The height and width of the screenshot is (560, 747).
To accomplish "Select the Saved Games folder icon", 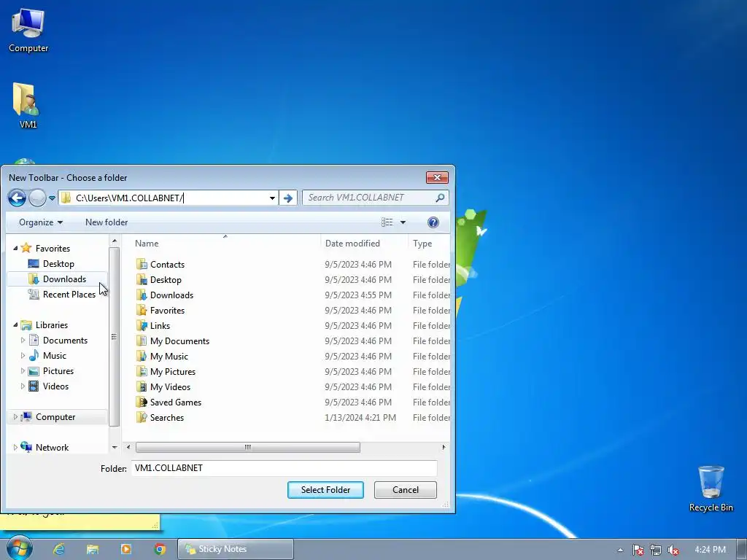I will click(142, 402).
